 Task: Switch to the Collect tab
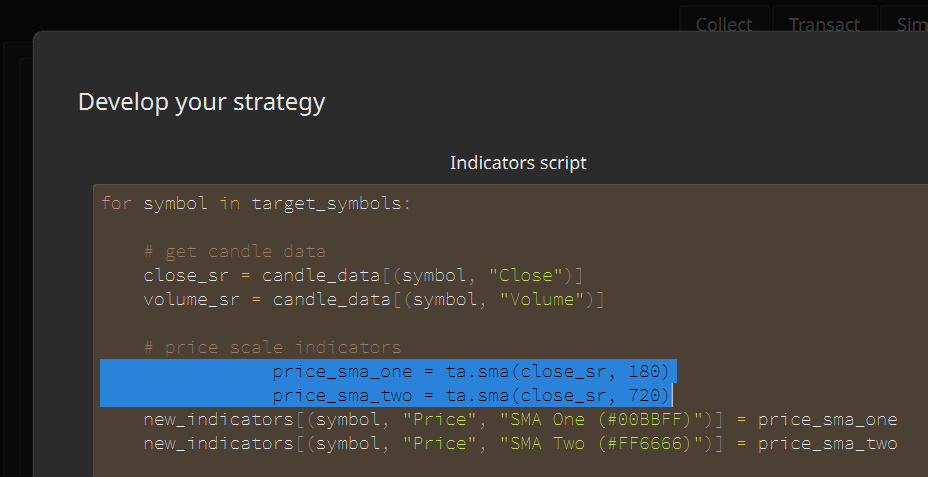pos(724,24)
